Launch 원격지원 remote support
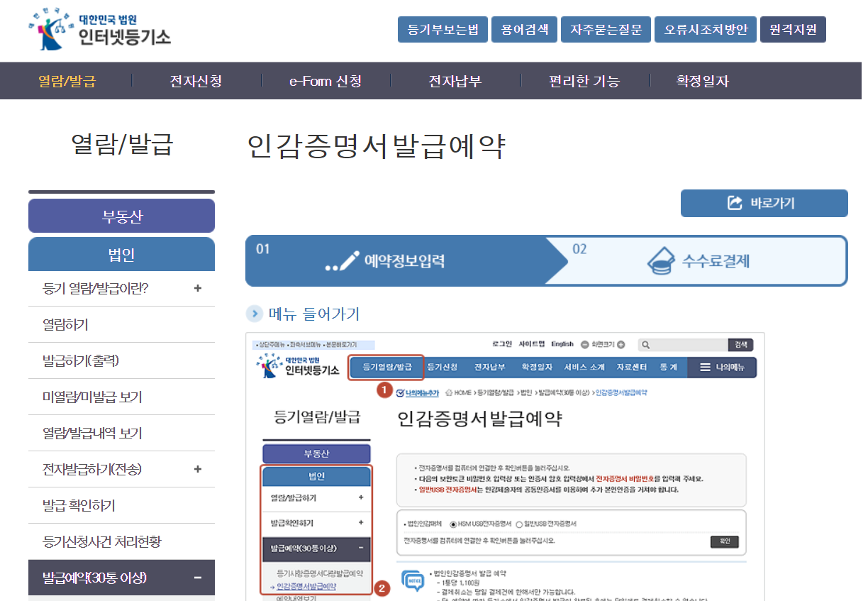868x601 pixels. pos(793,30)
